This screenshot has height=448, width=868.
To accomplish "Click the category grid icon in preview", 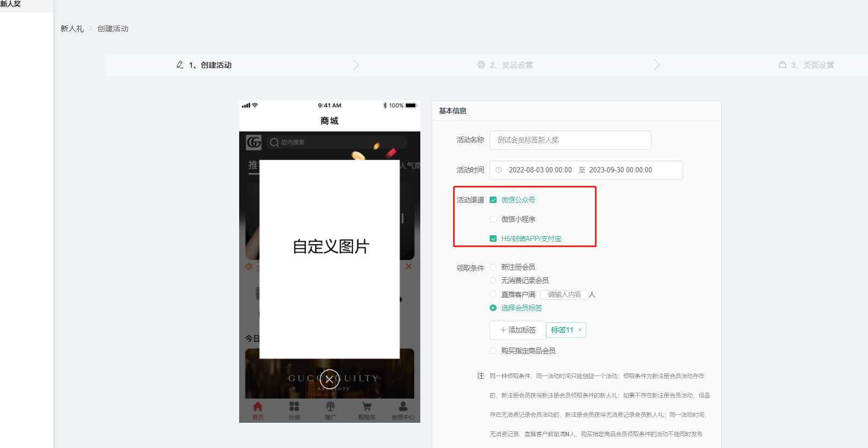I will coord(294,407).
